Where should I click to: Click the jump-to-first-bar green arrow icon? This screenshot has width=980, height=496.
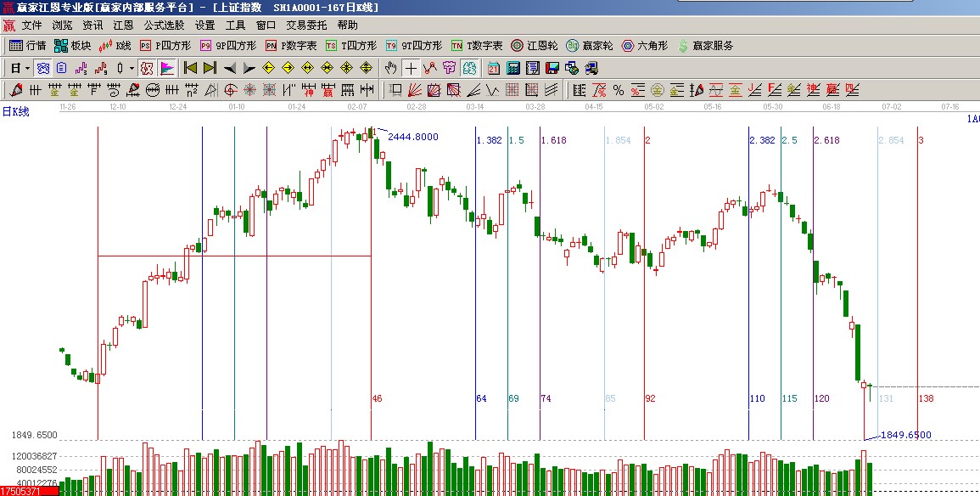click(191, 68)
